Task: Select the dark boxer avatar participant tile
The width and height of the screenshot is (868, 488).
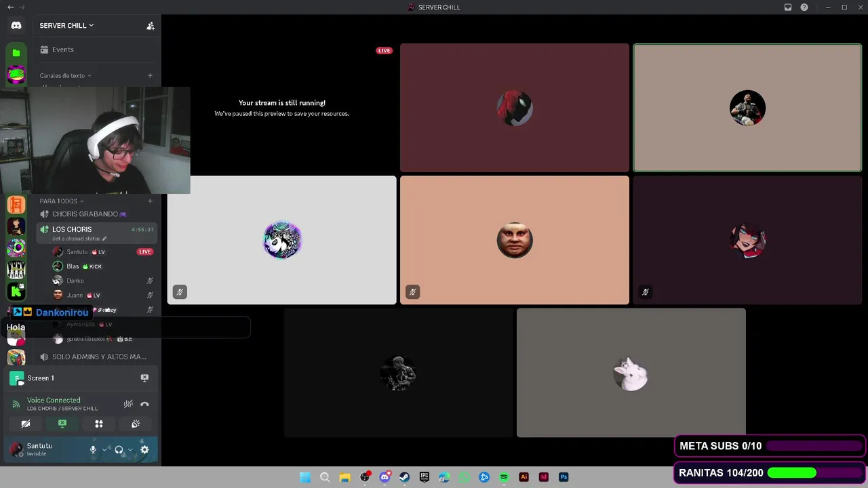Action: click(398, 373)
